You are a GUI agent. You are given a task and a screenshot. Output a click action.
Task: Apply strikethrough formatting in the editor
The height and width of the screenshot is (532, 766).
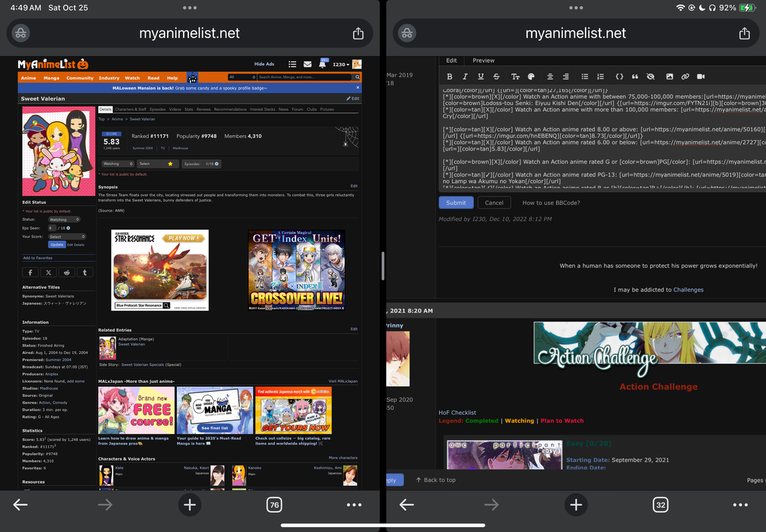point(496,76)
